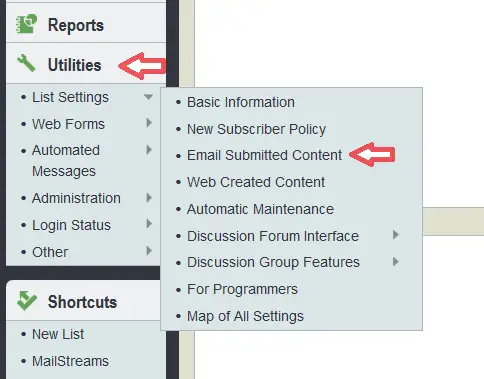Choose Web Created Content

click(x=256, y=182)
